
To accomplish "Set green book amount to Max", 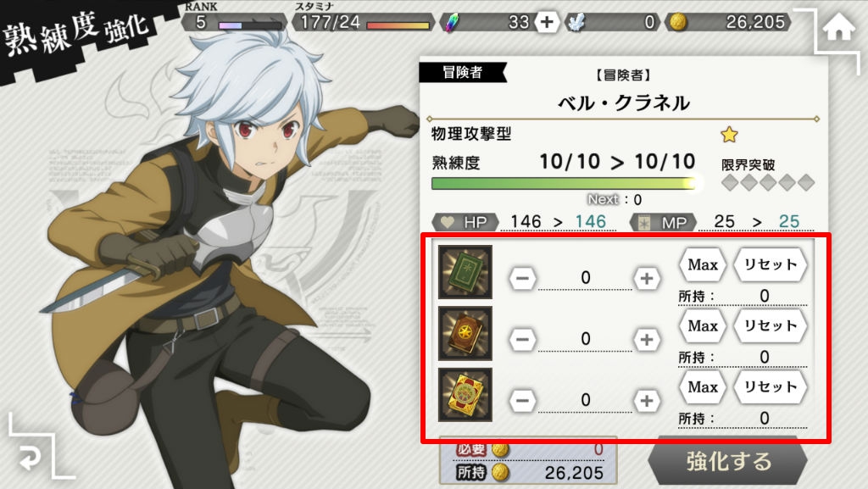I will point(703,265).
